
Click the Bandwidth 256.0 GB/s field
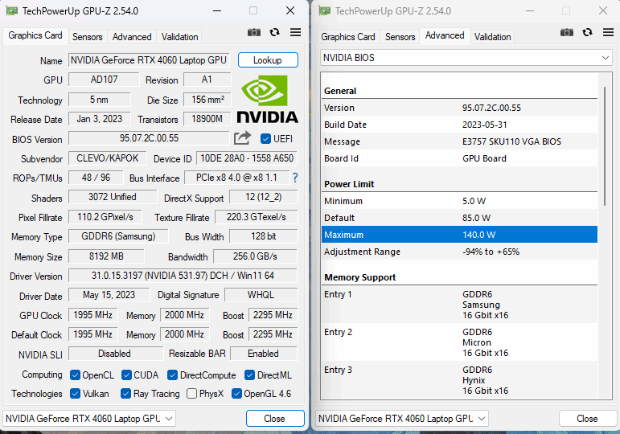(255, 256)
